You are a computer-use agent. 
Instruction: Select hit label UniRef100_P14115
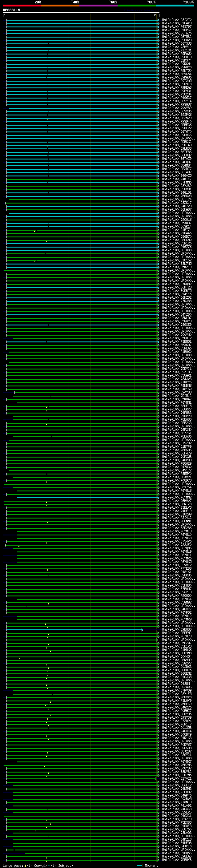click(177, 294)
